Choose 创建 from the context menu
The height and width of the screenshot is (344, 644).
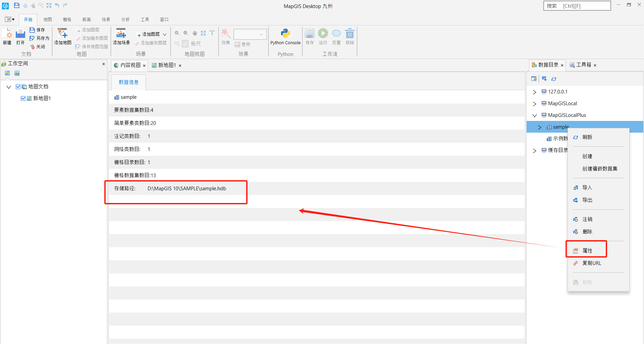[598, 156]
